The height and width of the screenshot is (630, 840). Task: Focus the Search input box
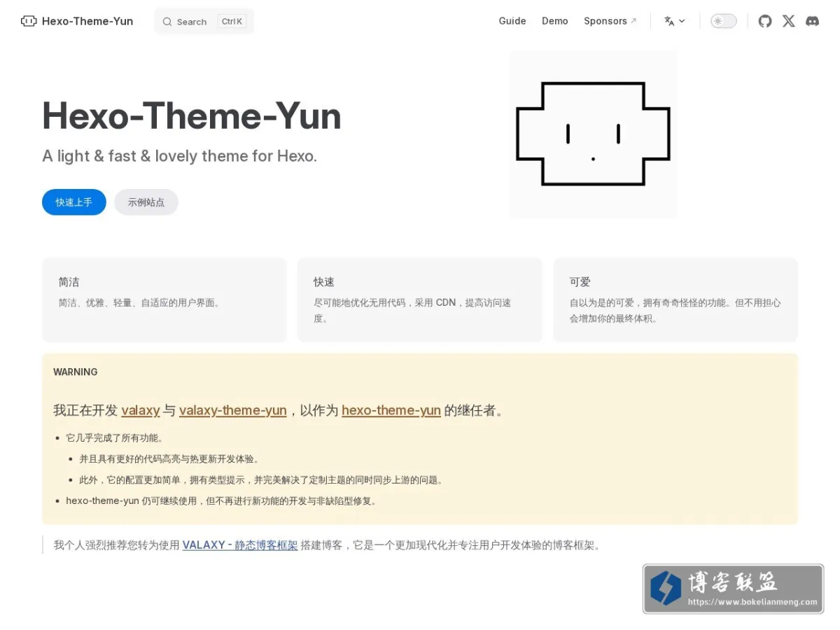click(204, 22)
